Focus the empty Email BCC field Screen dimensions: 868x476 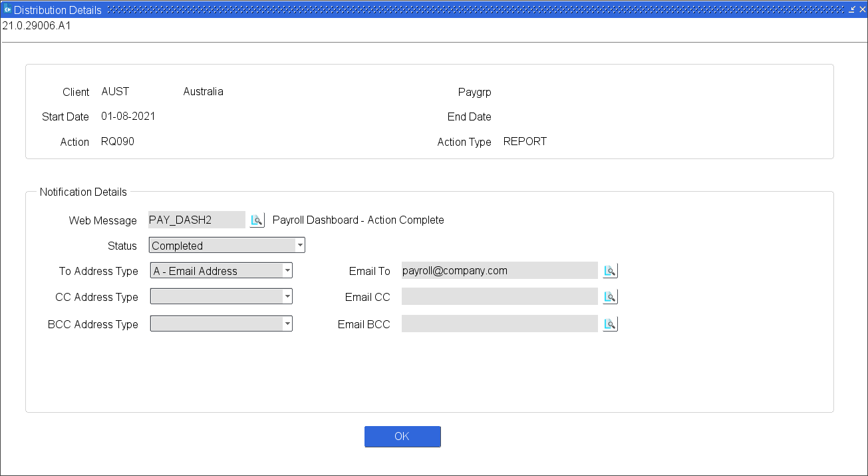coord(499,324)
